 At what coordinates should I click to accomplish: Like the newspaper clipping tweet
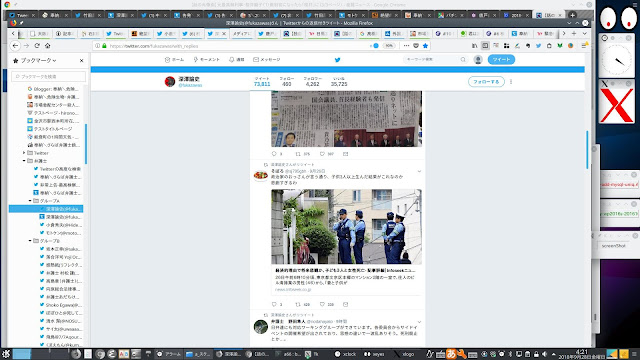322,154
